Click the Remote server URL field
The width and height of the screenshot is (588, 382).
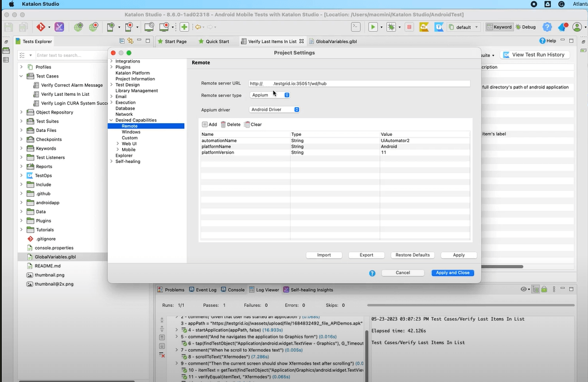[x=359, y=84]
